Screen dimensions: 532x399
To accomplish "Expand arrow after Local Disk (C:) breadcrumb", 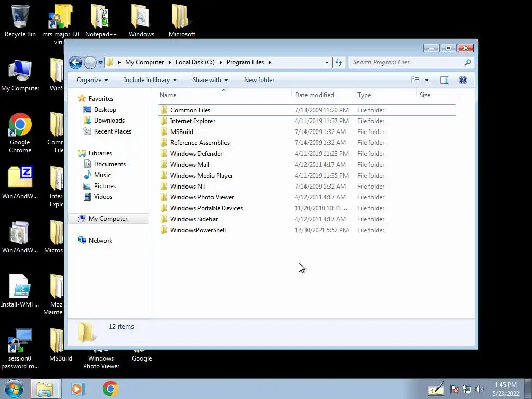I will click(220, 62).
